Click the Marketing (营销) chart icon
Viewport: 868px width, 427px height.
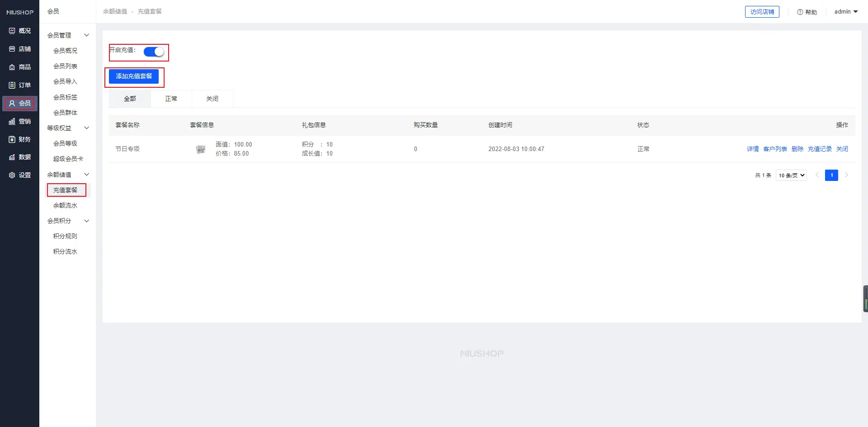[x=12, y=121]
